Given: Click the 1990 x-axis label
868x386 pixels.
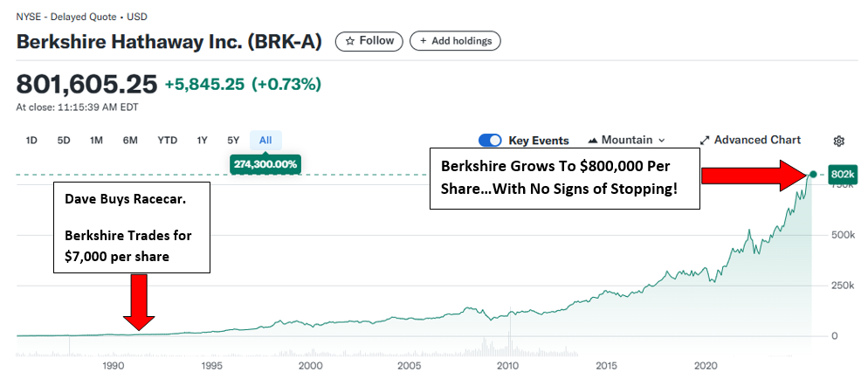Looking at the screenshot, I should tap(113, 366).
